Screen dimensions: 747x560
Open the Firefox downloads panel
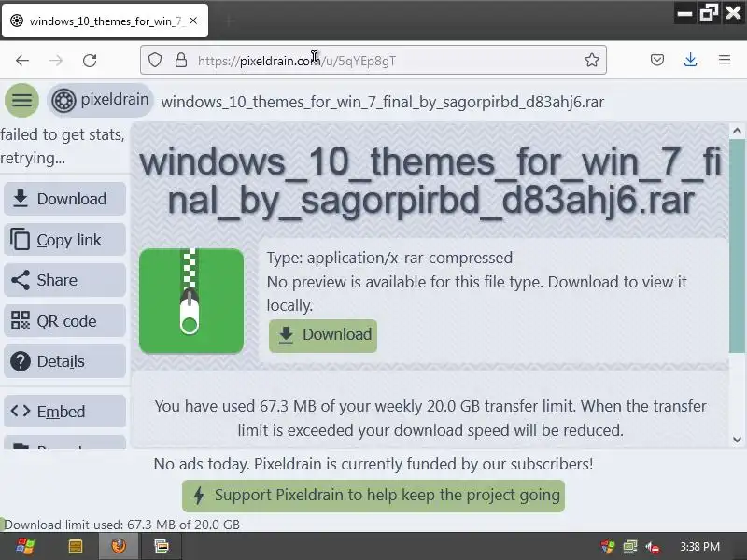(690, 60)
